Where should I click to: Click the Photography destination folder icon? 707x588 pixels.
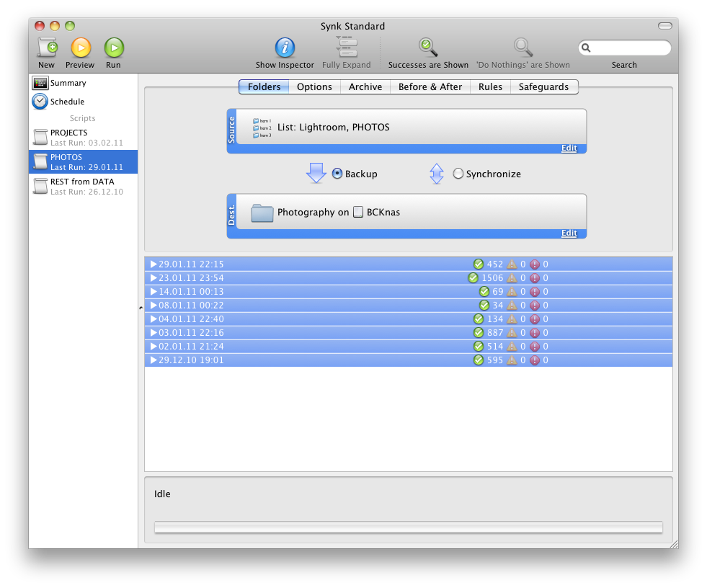[262, 213]
